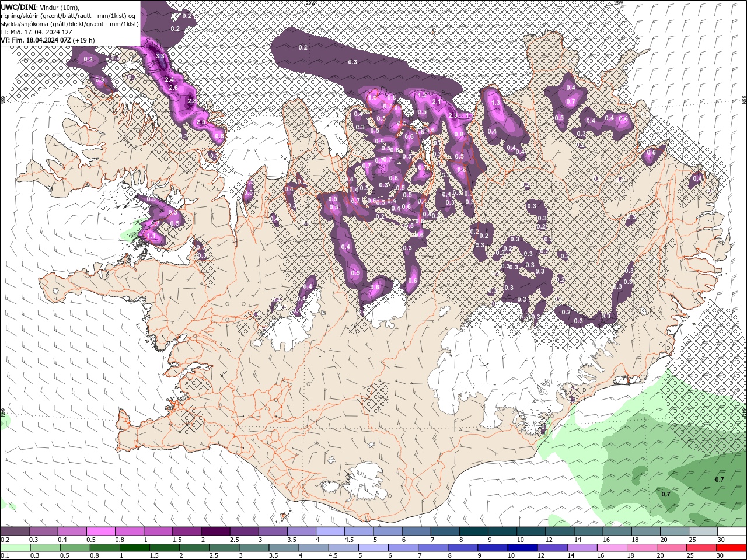Select the 2.8 snowfall value label on map
The width and height of the screenshot is (747, 560).
click(191, 101)
